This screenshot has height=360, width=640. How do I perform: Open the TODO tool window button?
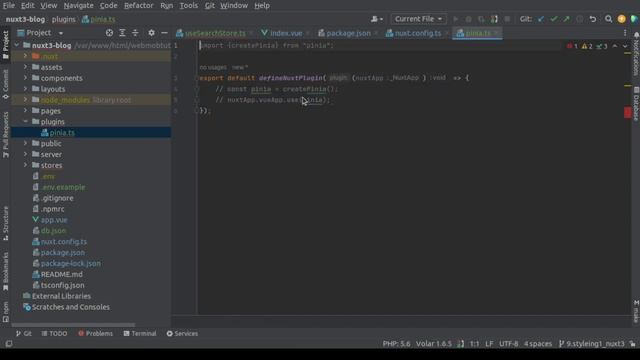tap(54, 333)
